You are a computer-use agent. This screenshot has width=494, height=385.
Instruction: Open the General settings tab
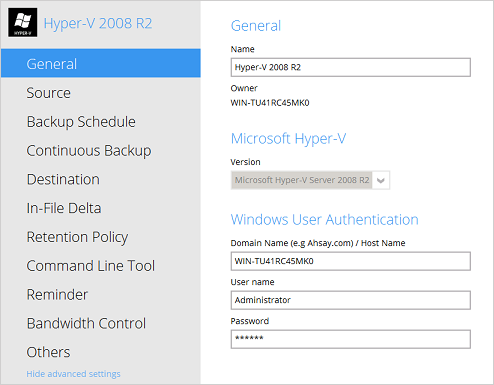(x=101, y=63)
